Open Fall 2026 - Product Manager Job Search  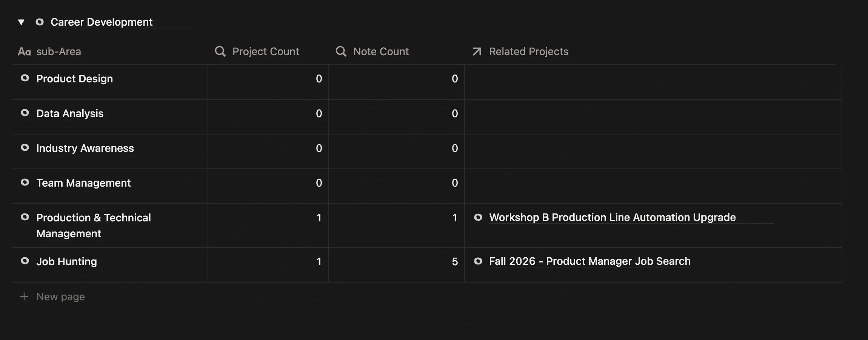point(589,261)
